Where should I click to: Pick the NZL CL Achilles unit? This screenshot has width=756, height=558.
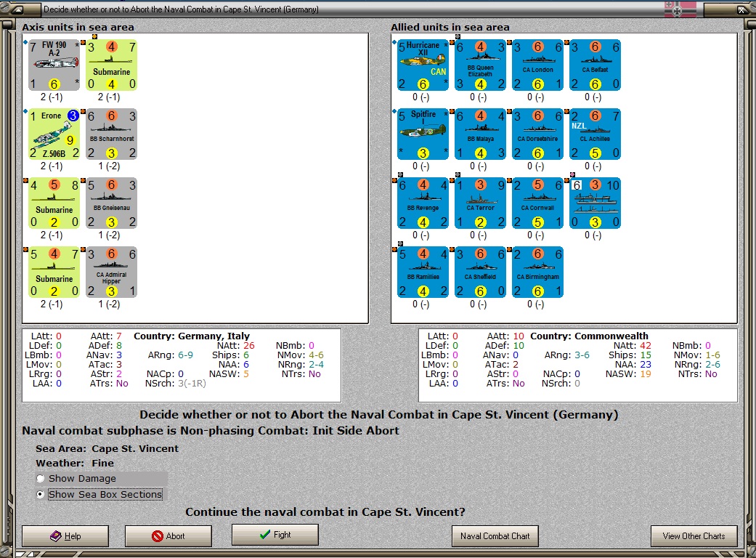(x=595, y=134)
